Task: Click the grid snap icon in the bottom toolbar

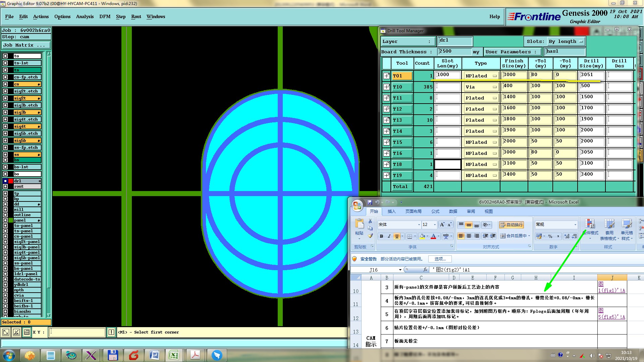Action: 27,332
